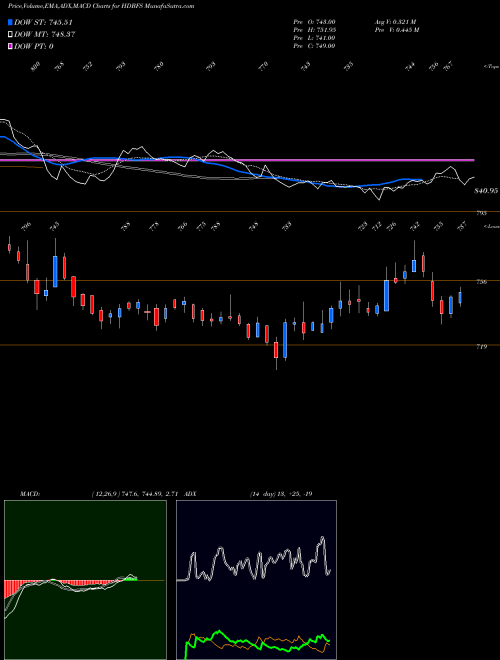Click the last blue candlestick on the right

[x=460, y=298]
